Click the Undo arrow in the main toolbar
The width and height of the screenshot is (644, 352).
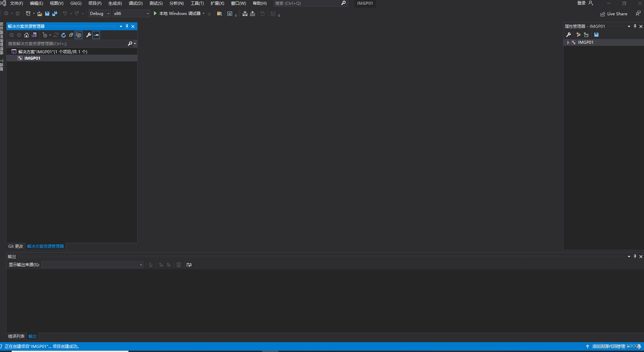click(x=65, y=14)
